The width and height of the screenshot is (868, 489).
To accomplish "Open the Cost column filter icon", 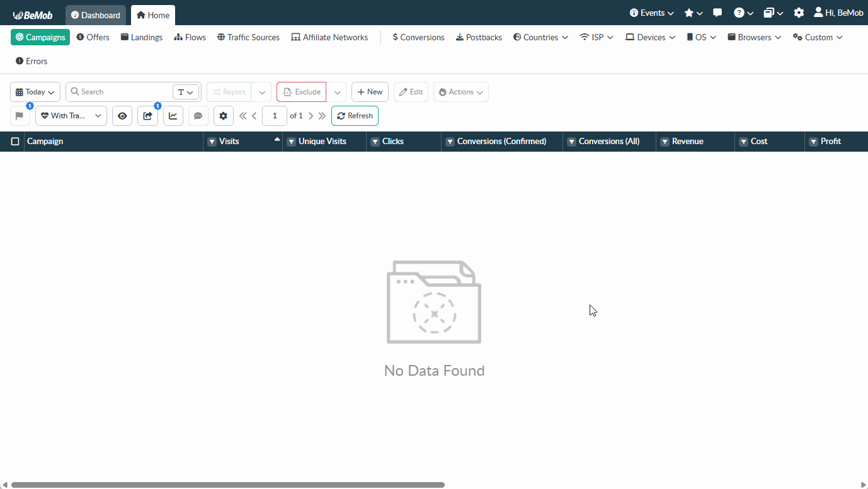I will (743, 142).
